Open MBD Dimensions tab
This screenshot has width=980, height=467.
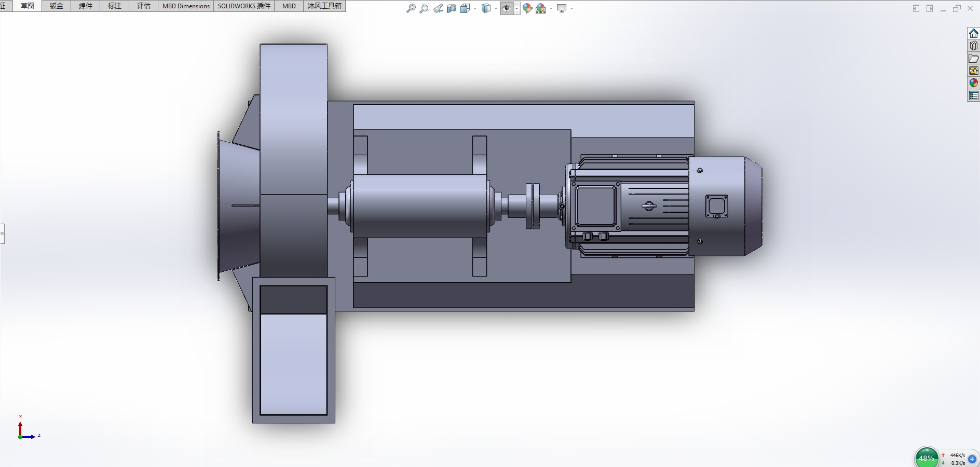pos(186,6)
